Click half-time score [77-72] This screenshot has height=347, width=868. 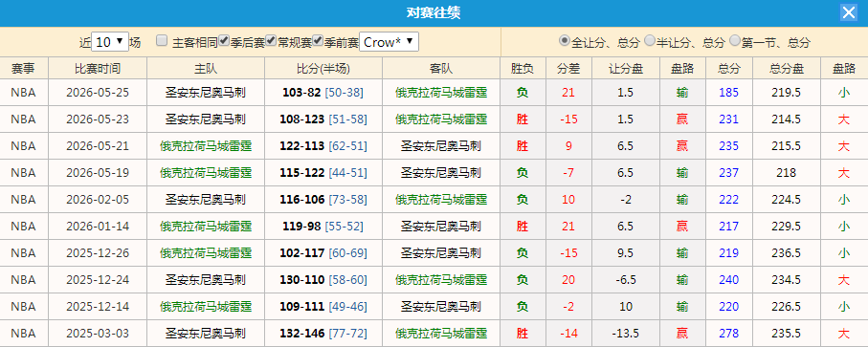(347, 334)
